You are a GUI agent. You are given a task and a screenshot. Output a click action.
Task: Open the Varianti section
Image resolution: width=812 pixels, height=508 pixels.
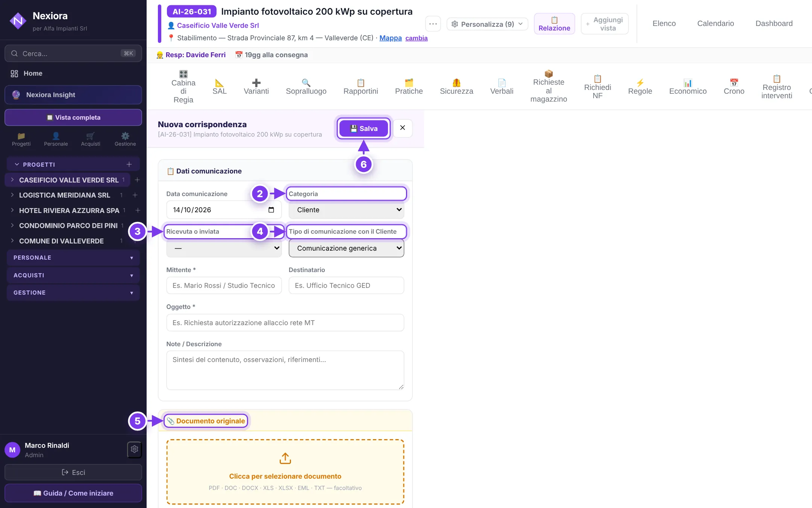pyautogui.click(x=256, y=87)
